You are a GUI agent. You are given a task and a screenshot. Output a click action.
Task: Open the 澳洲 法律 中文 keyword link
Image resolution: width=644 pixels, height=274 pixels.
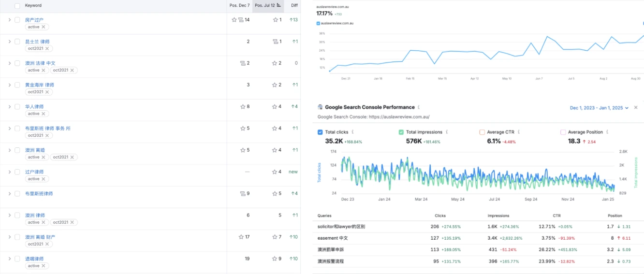[x=40, y=63]
